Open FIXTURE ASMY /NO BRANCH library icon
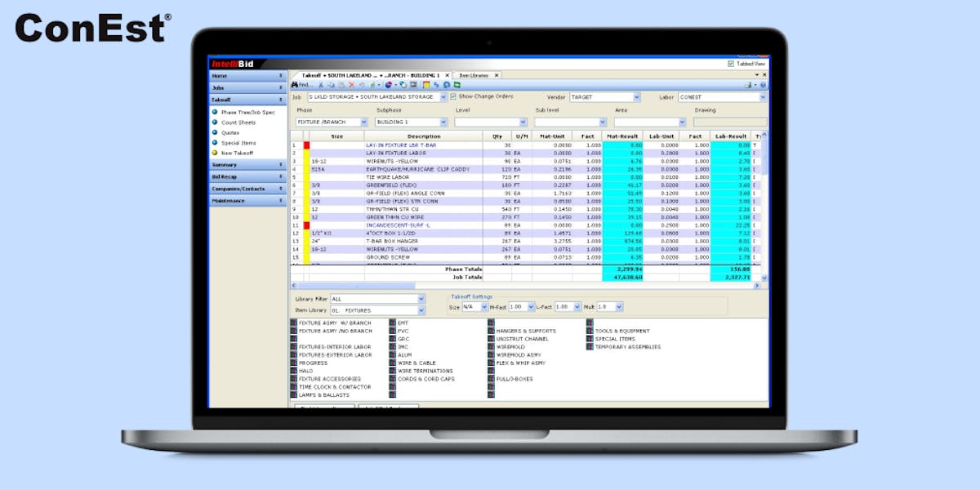Screen dimensions: 980x490 click(294, 332)
